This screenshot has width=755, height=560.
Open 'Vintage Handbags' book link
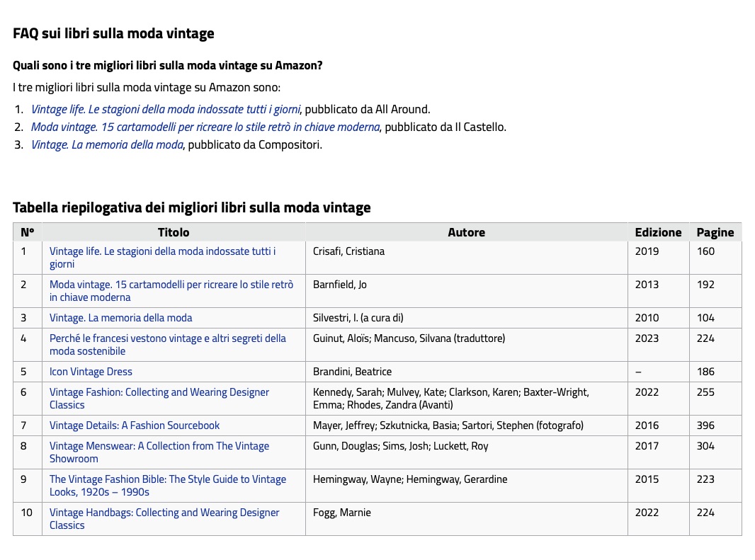point(164,519)
